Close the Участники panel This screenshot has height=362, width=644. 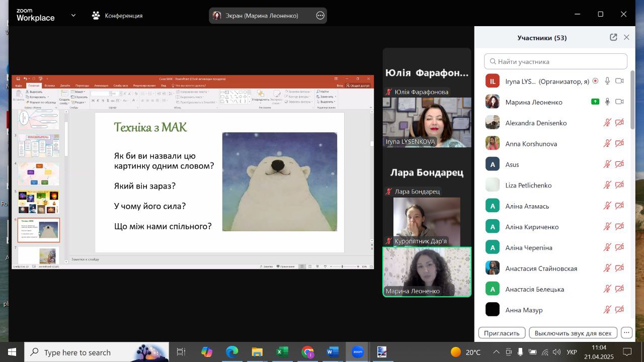coord(626,37)
